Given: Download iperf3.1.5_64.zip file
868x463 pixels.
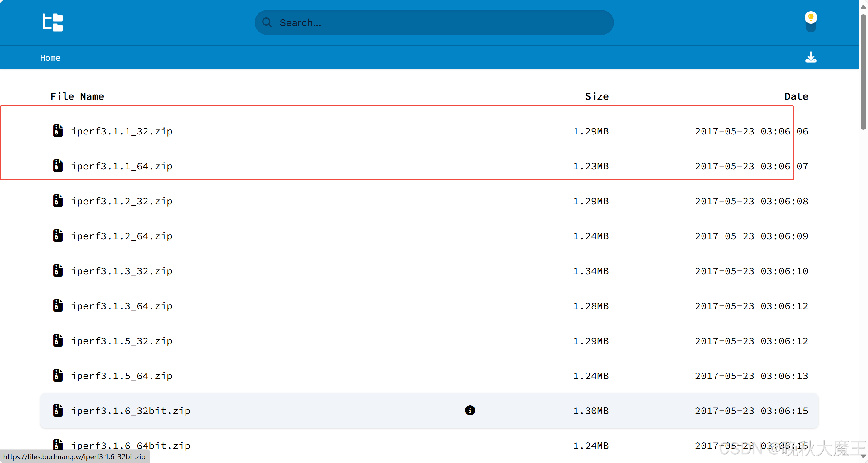Looking at the screenshot, I should click(x=122, y=376).
